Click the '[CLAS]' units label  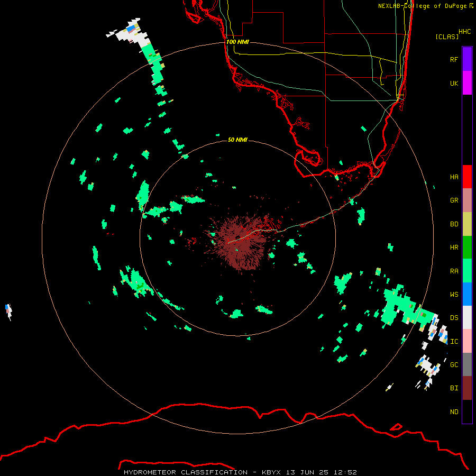[x=447, y=36]
